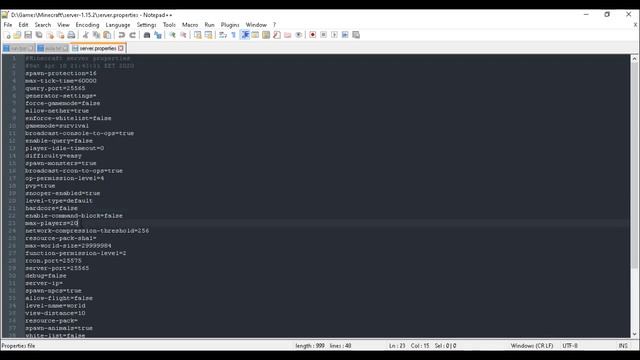640x360 pixels.
Task: Click the length : 999 status text
Action: click(310, 346)
